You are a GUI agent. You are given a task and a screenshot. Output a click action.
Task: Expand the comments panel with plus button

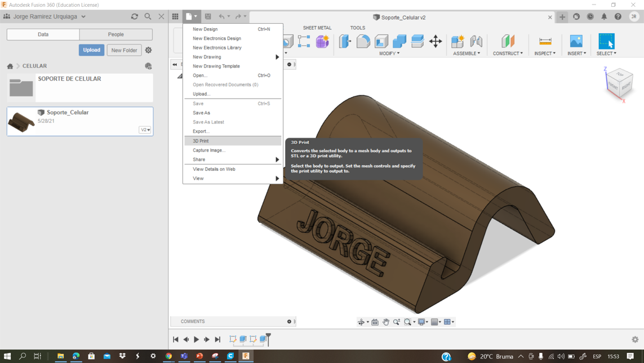click(289, 321)
